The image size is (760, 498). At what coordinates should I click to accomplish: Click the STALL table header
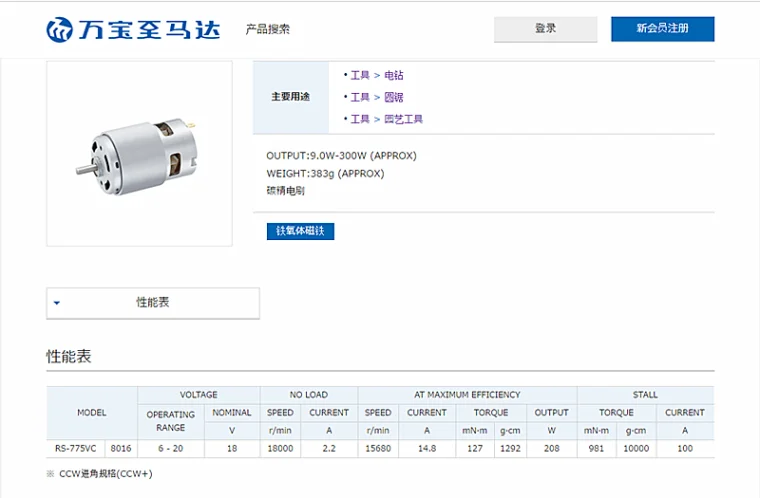[645, 395]
